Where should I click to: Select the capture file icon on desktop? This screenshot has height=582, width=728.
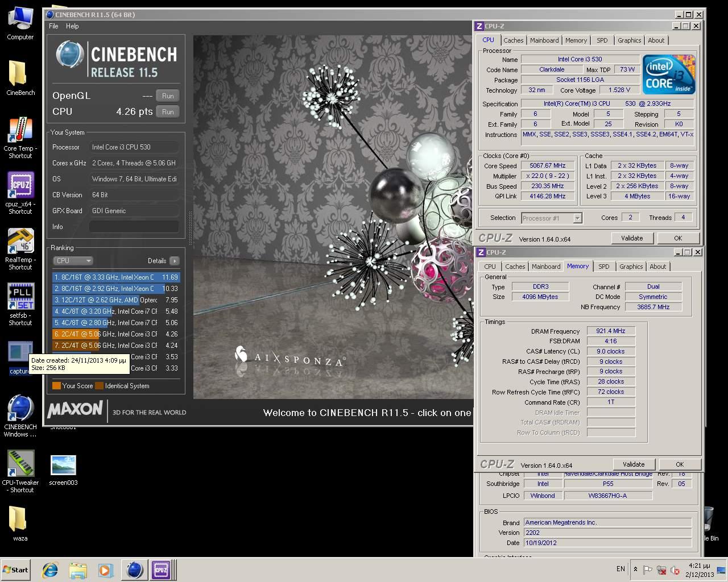(x=19, y=358)
